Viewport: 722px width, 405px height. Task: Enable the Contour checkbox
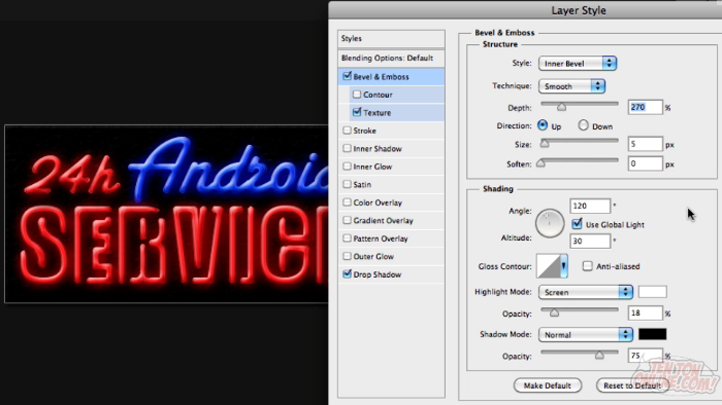(x=356, y=94)
